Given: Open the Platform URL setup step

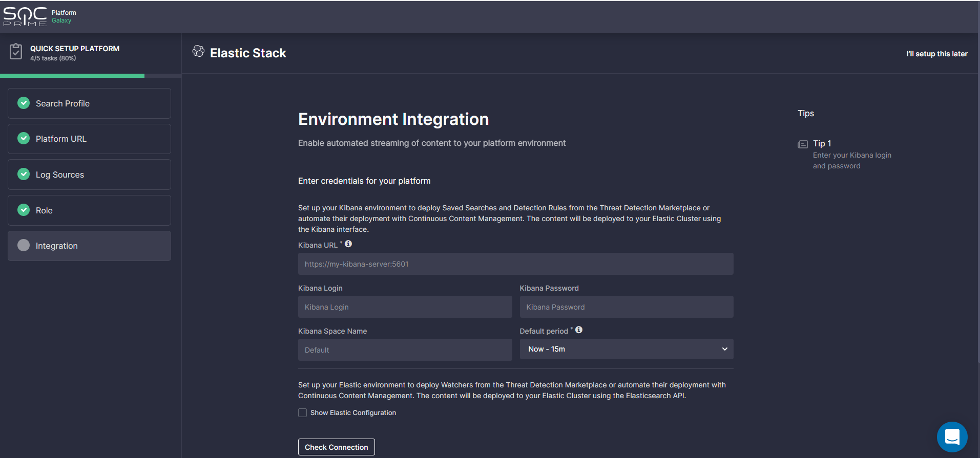Looking at the screenshot, I should (89, 139).
